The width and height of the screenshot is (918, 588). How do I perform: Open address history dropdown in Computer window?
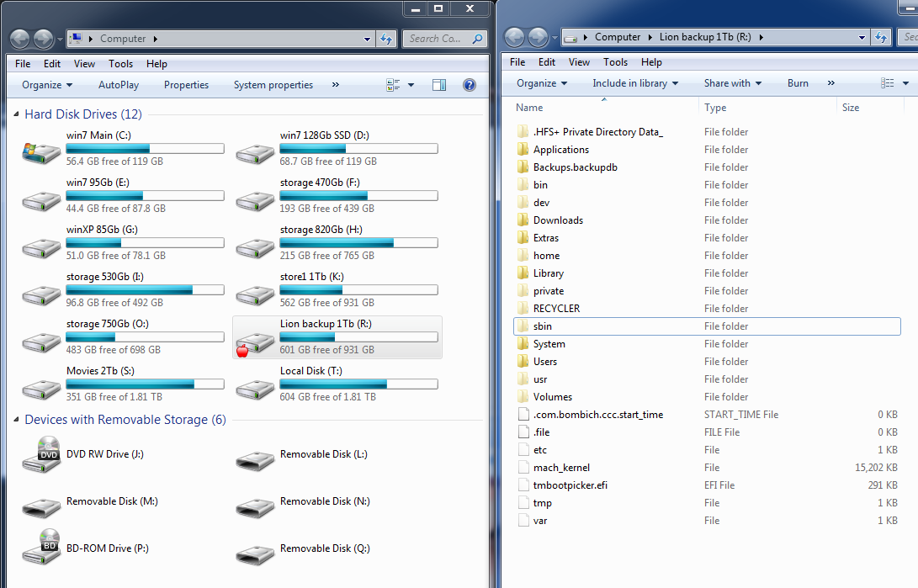(367, 40)
